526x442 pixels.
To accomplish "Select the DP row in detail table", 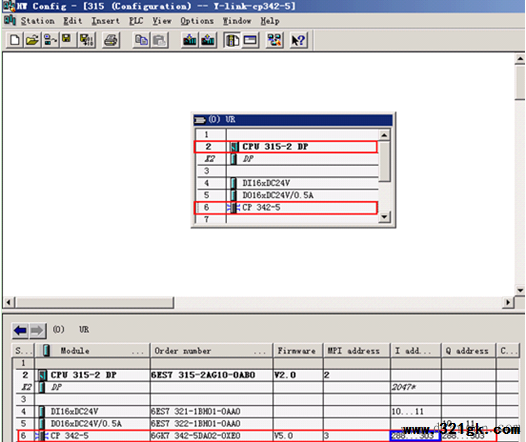I will [266, 387].
